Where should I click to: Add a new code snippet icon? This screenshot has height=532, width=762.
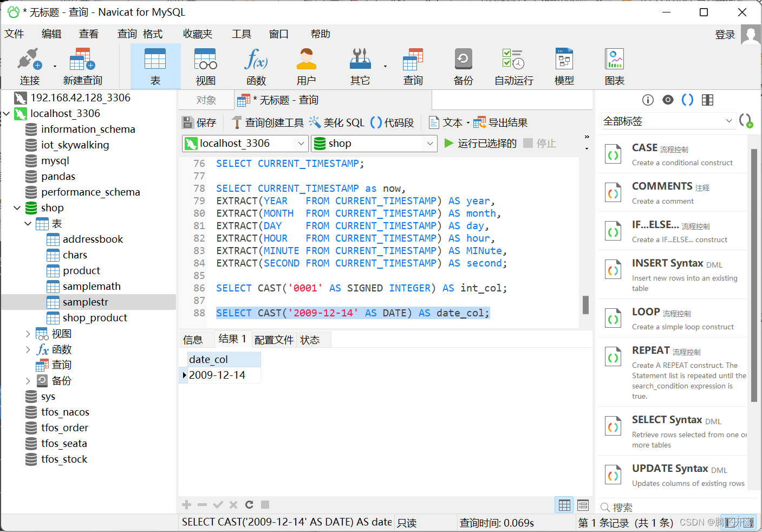(746, 121)
